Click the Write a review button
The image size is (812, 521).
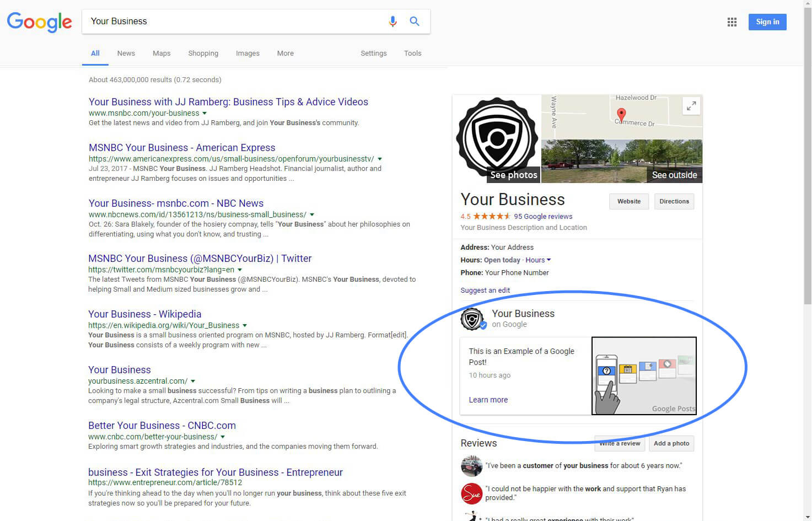pos(619,443)
